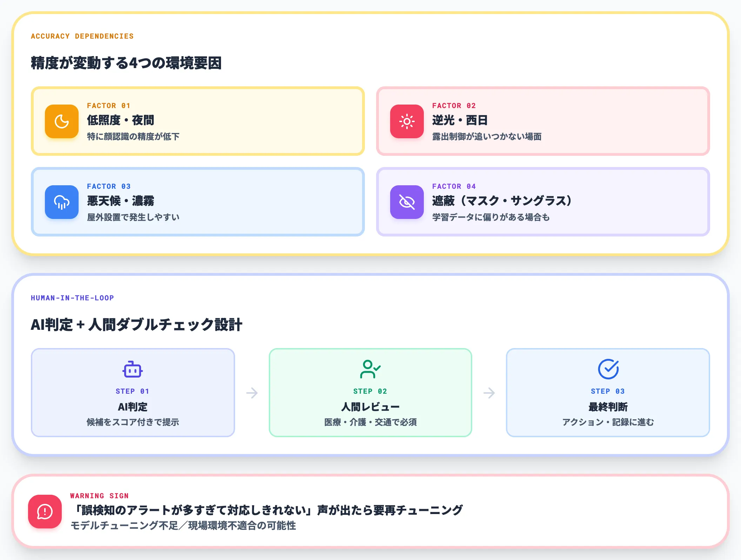Select the FACTOR 02 label
This screenshot has height=560, width=741.
click(x=454, y=106)
